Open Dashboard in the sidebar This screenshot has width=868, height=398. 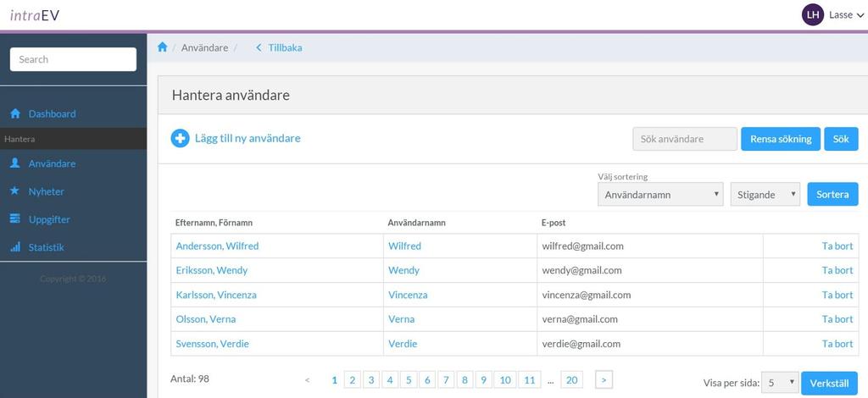[52, 113]
